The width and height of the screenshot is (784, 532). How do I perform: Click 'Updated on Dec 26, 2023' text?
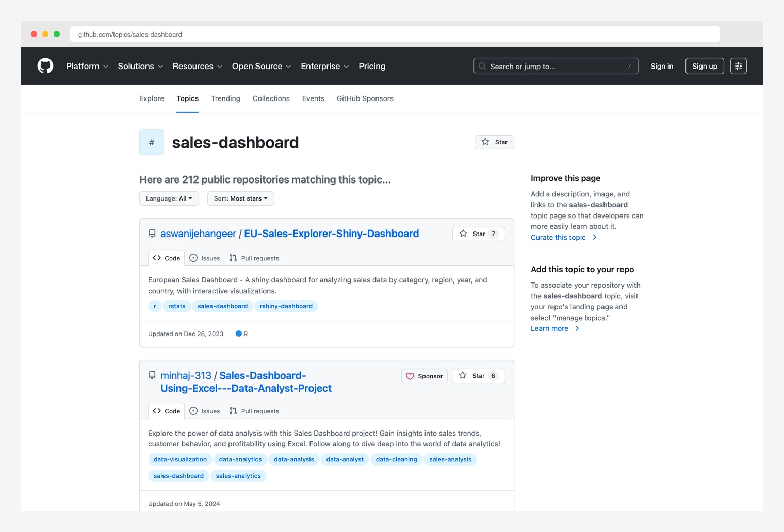[x=186, y=334]
